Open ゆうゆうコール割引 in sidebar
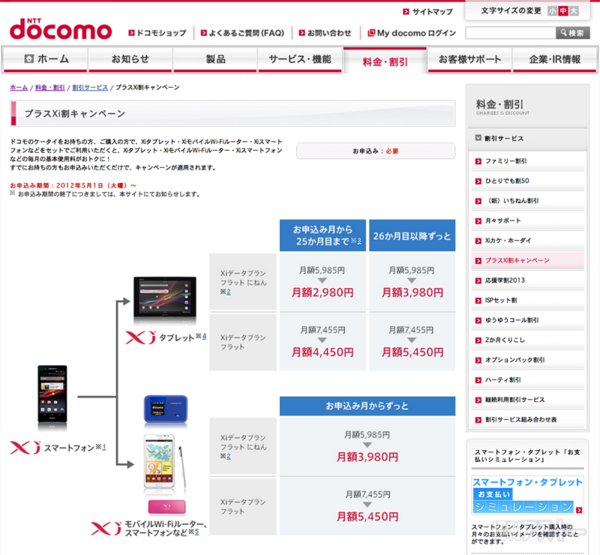 click(512, 320)
